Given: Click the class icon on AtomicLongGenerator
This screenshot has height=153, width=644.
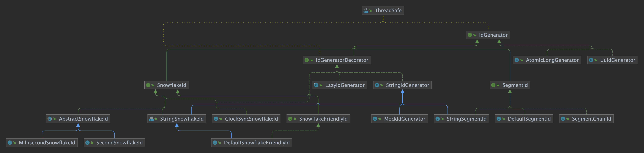Looking at the screenshot, I should point(517,60).
